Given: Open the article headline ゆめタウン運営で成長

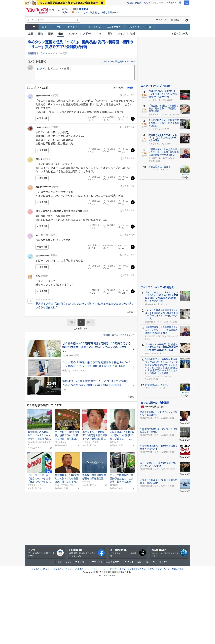Looking at the screenshot, I should coord(80,44).
